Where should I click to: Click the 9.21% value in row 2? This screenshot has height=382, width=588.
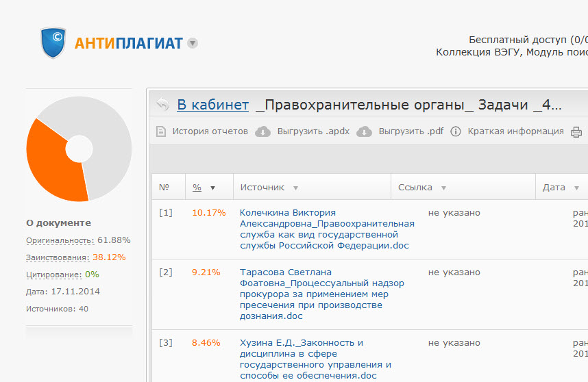click(206, 272)
